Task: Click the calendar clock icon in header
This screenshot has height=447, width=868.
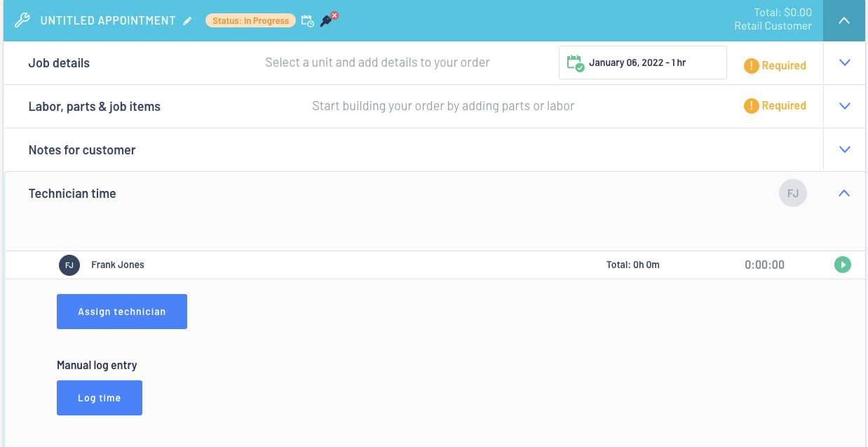Action: pyautogui.click(x=307, y=20)
